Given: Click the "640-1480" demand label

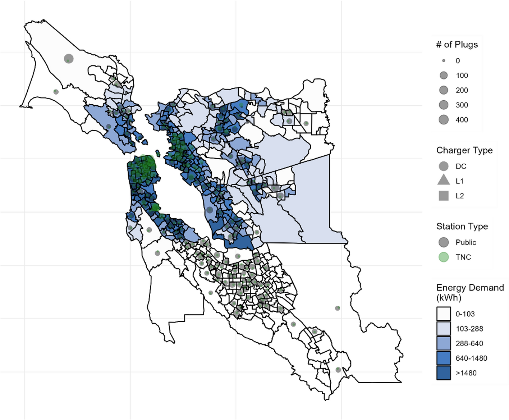Looking at the screenshot, I should (472, 358).
